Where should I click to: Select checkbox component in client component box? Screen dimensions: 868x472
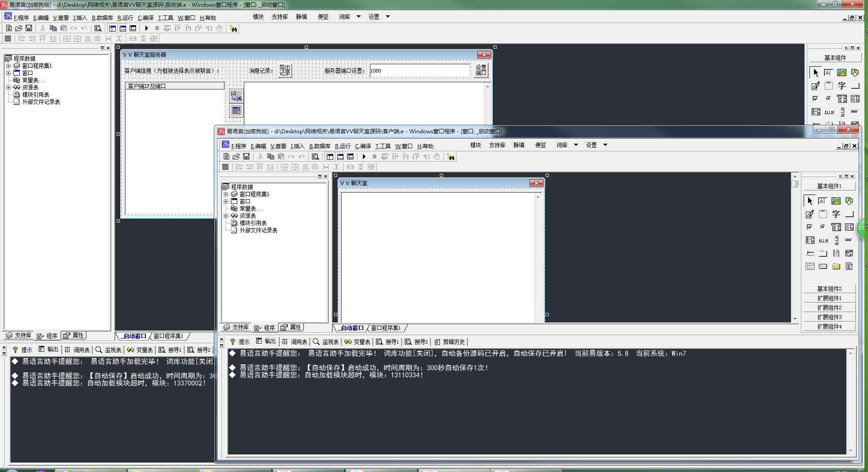810,227
